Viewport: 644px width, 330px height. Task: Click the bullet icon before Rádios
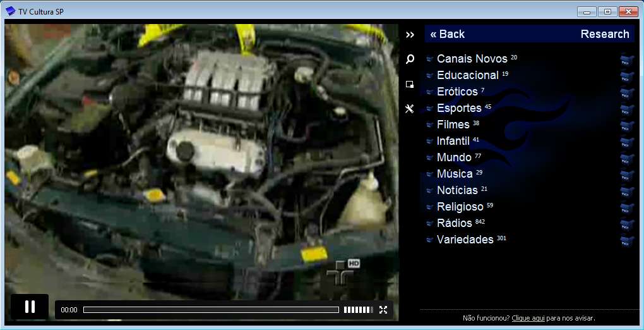[429, 224]
